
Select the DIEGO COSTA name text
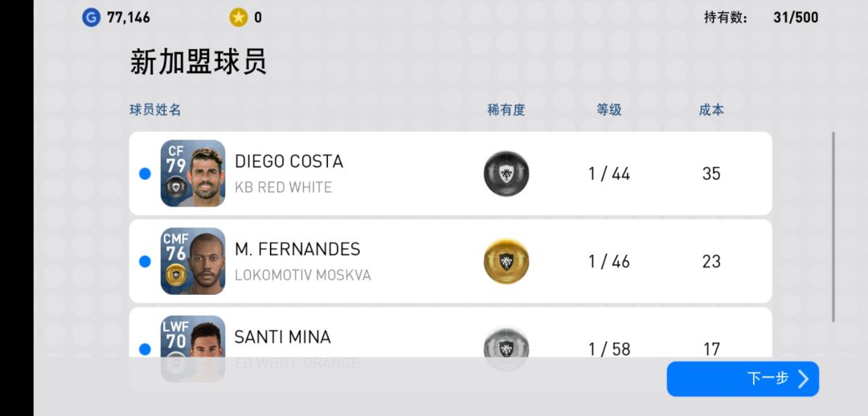coord(289,161)
